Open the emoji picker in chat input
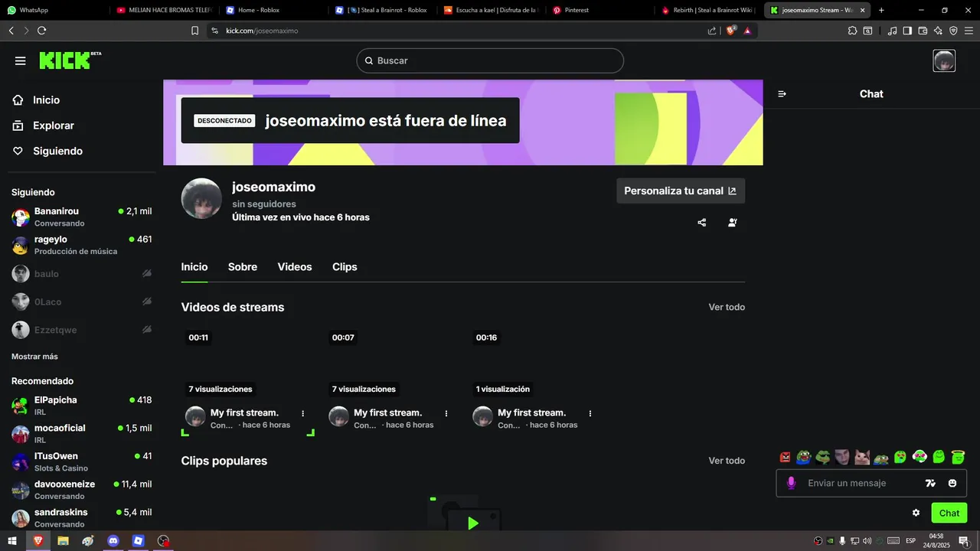This screenshot has height=551, width=980. tap(952, 483)
